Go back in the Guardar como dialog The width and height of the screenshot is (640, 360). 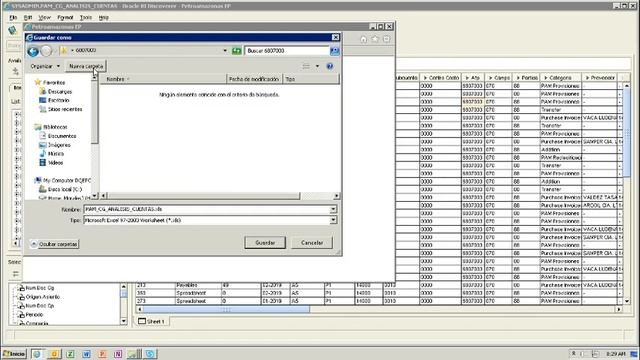pyautogui.click(x=33, y=51)
